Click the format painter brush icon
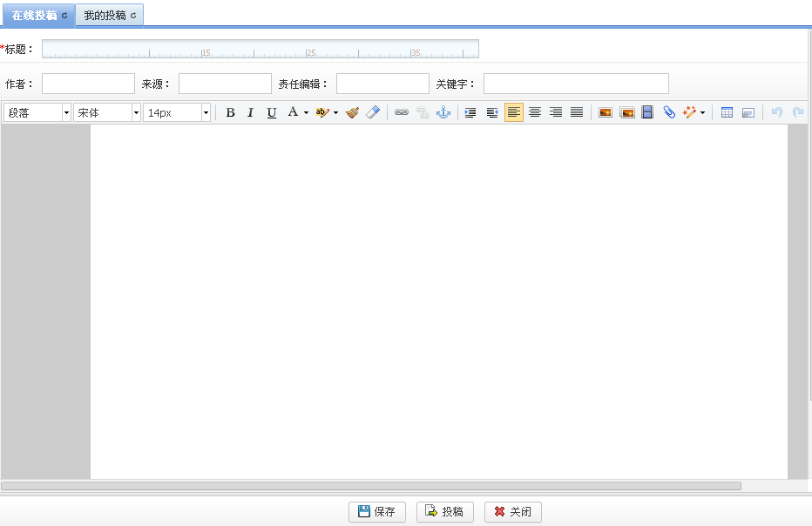The height and width of the screenshot is (526, 812). [x=352, y=112]
